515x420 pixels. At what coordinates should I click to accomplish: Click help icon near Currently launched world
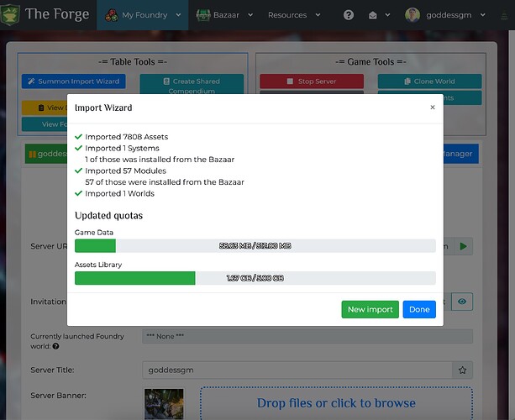click(x=55, y=345)
